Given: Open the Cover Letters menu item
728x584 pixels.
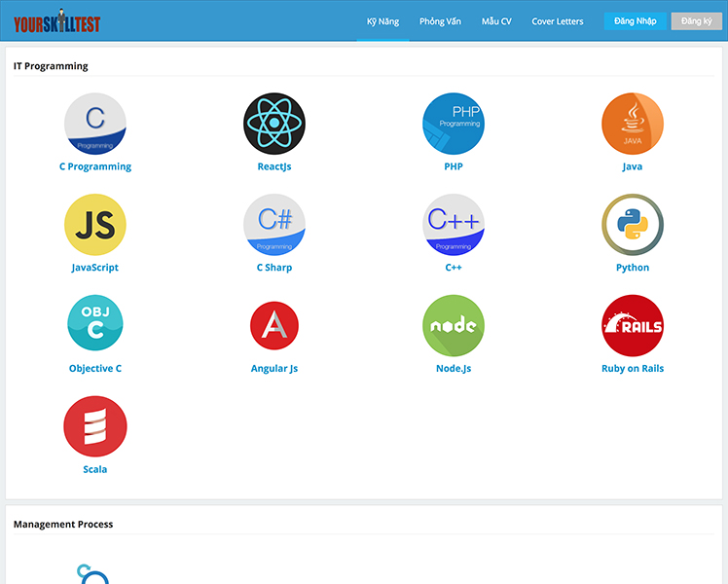Looking at the screenshot, I should 558,21.
